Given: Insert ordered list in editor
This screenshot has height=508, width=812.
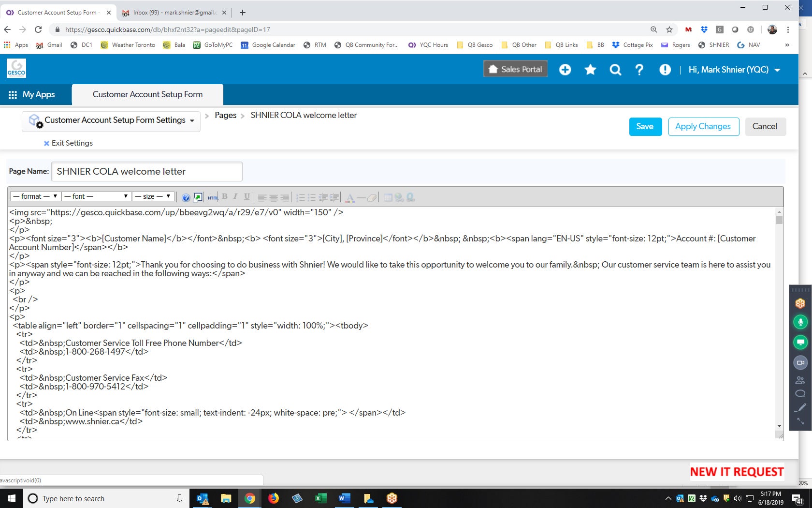Looking at the screenshot, I should tap(300, 197).
